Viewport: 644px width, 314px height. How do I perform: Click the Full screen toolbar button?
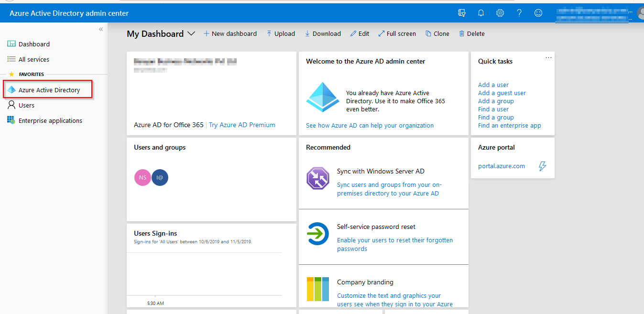coord(397,34)
